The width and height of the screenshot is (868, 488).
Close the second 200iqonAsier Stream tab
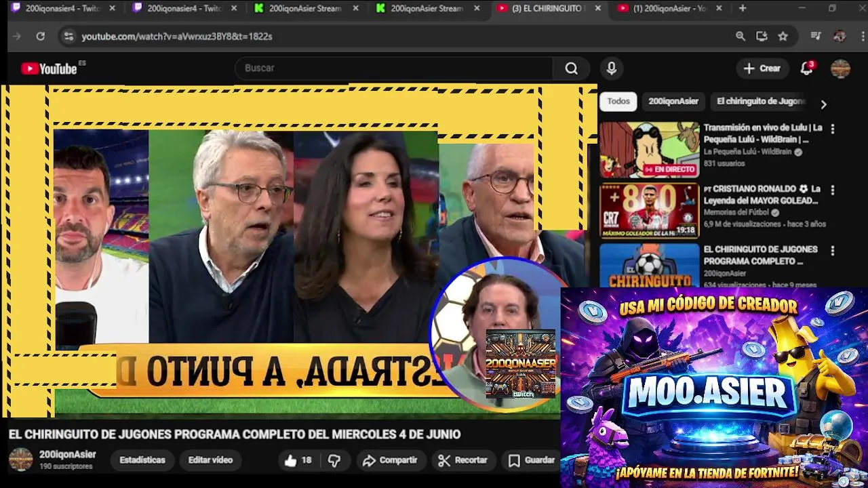coord(477,8)
